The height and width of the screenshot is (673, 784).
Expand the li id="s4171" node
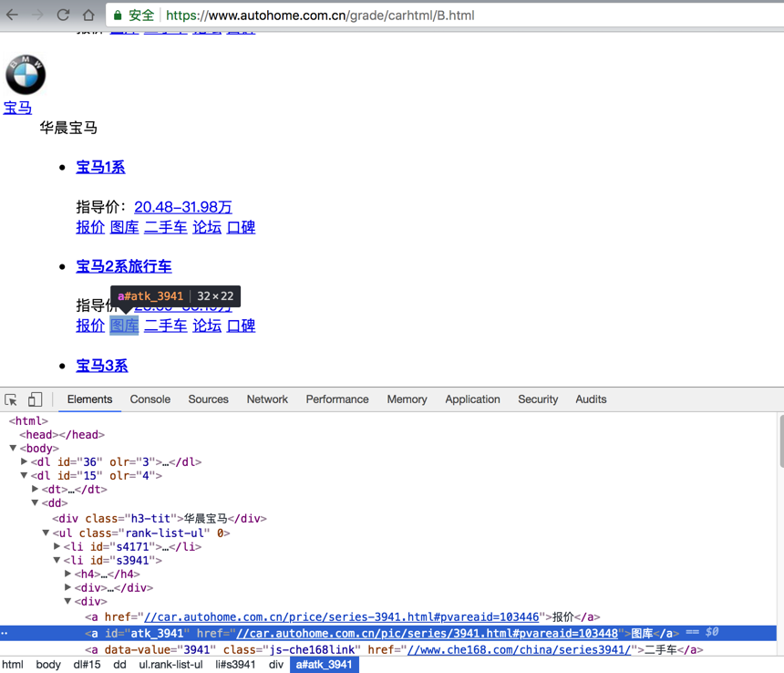[x=57, y=546]
